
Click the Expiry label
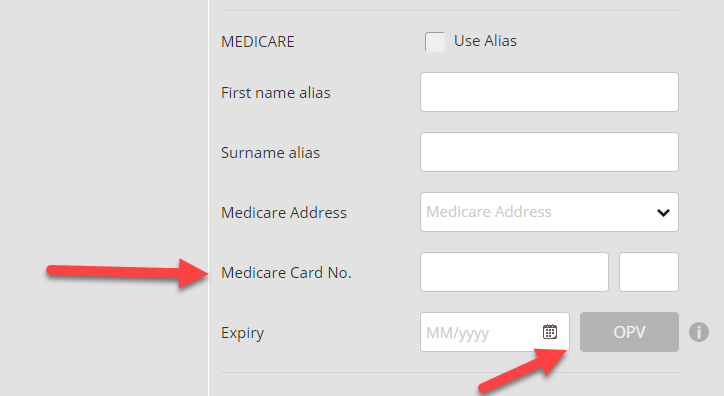(242, 333)
